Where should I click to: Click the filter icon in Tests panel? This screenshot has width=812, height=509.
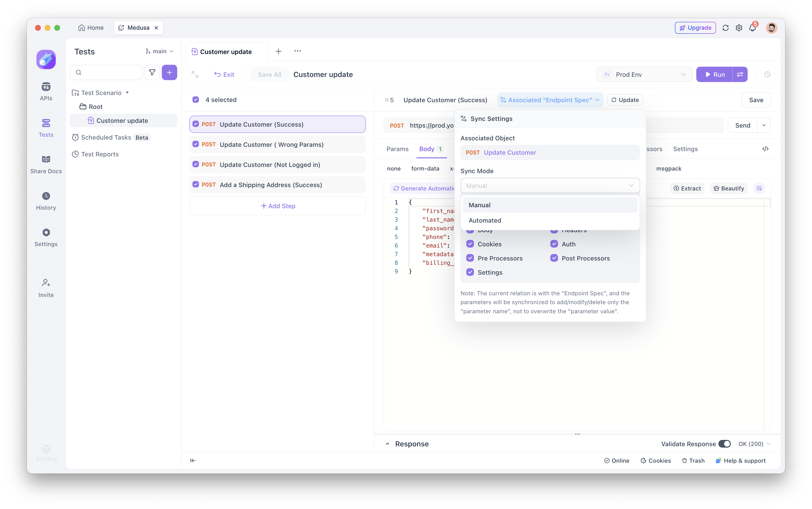click(152, 72)
